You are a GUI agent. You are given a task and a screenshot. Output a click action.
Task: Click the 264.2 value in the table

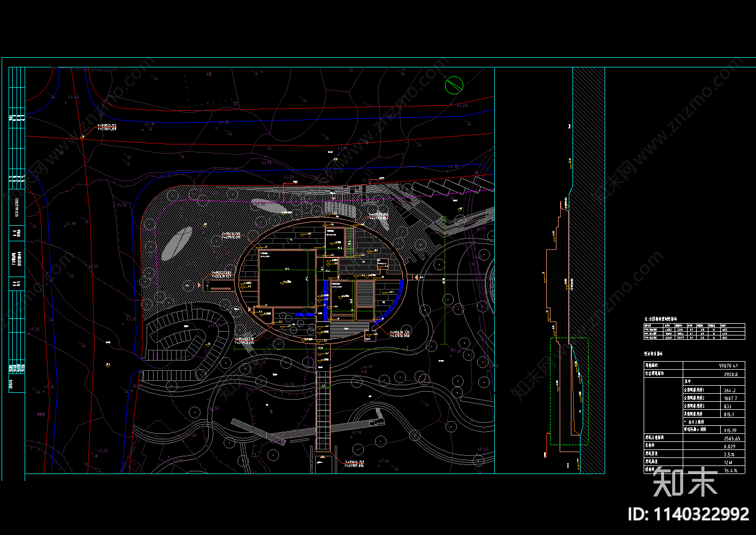[x=730, y=391]
